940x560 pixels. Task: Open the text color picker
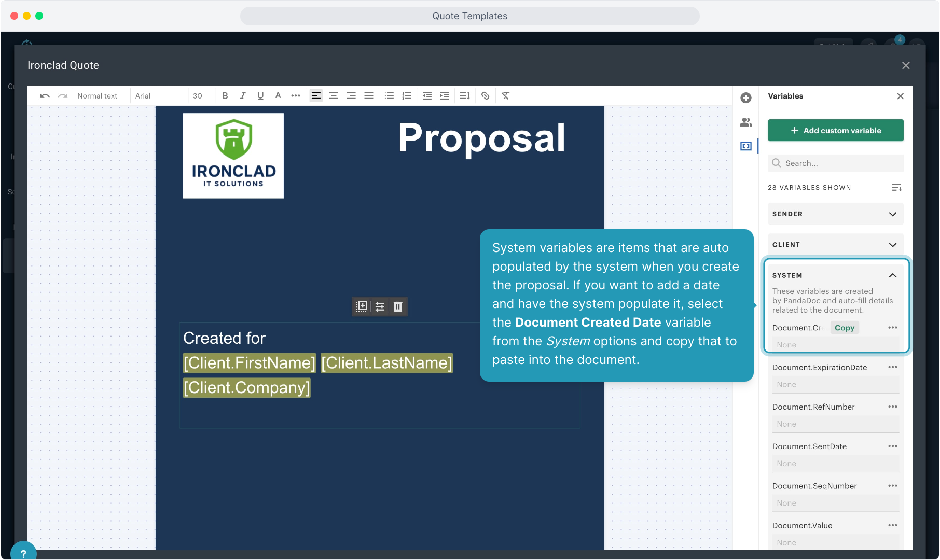pyautogui.click(x=278, y=96)
